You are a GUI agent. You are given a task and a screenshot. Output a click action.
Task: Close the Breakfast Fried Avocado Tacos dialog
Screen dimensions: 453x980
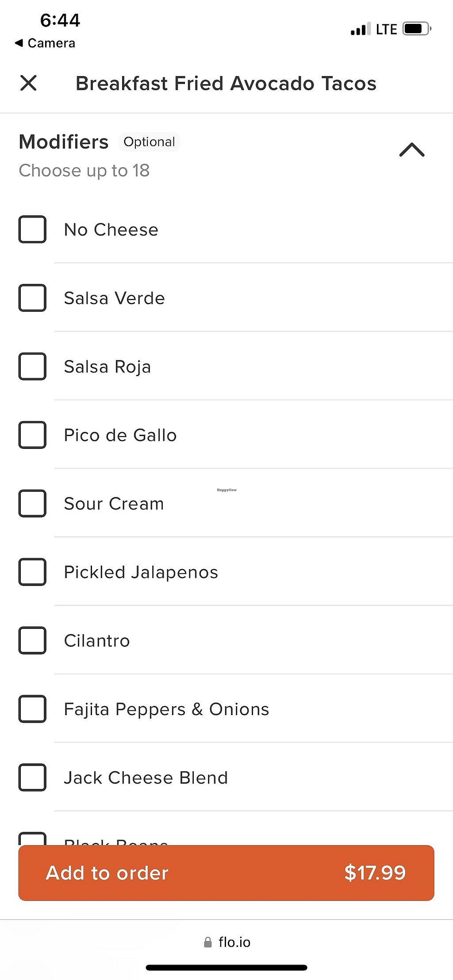coord(29,83)
